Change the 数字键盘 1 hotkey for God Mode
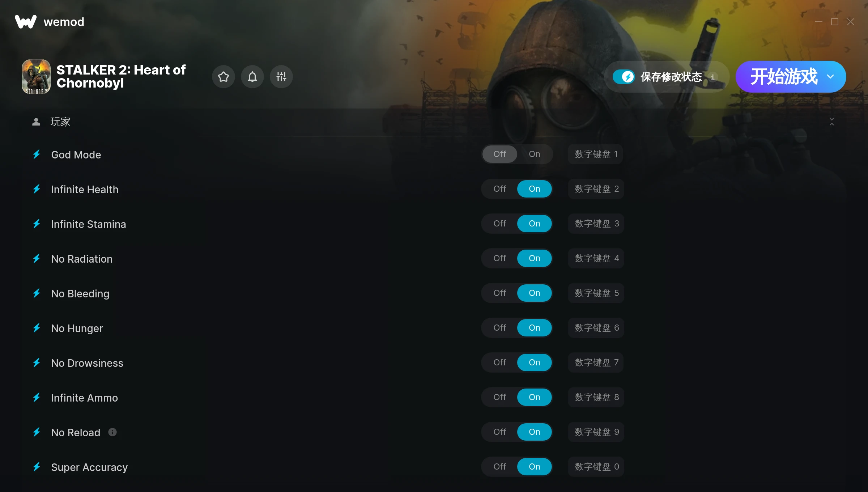 pos(595,154)
